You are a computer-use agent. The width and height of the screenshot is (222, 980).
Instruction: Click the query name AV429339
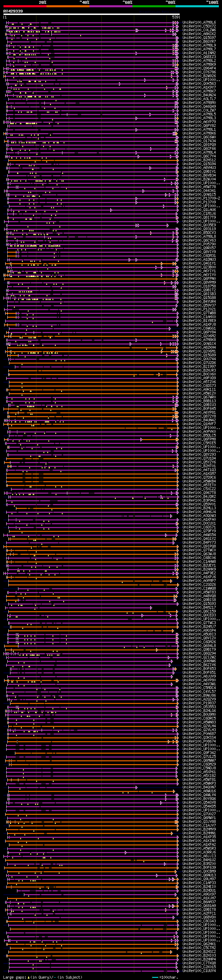[13, 11]
